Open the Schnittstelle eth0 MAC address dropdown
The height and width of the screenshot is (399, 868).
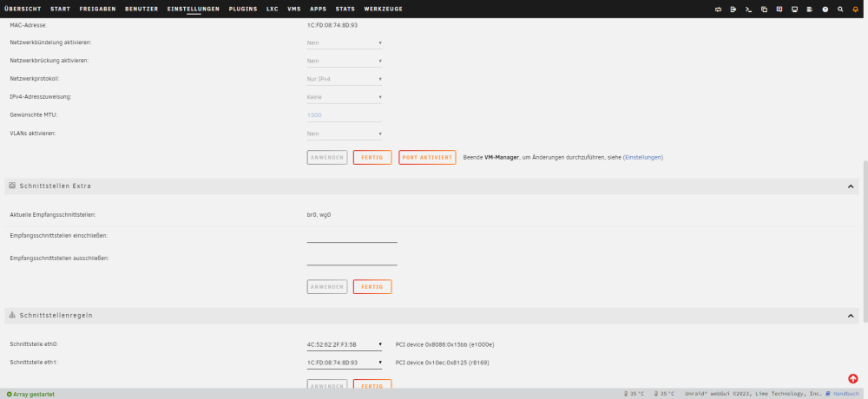(x=345, y=344)
